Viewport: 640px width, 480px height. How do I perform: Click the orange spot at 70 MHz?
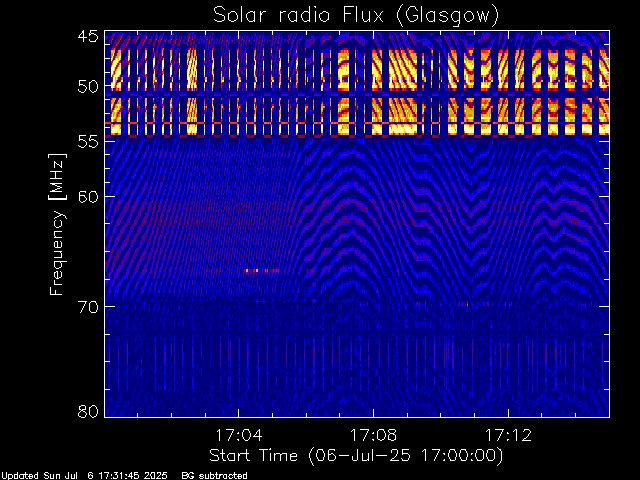[467, 304]
